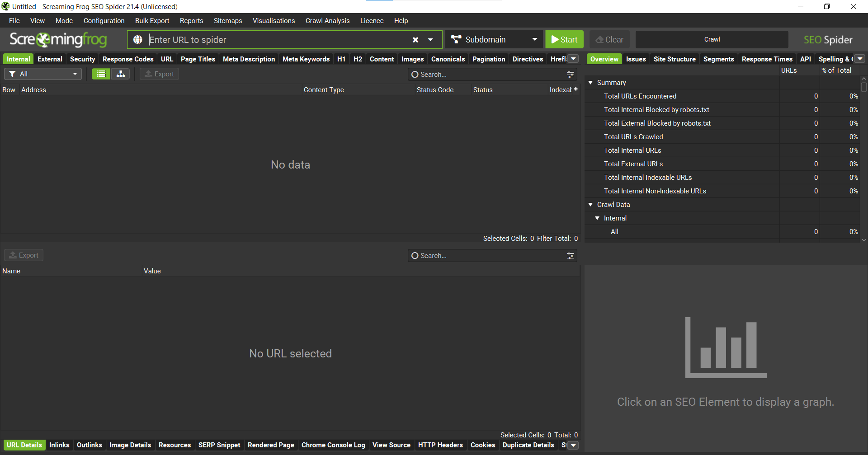
Task: Switch to the Outlinks tab
Action: 90,445
